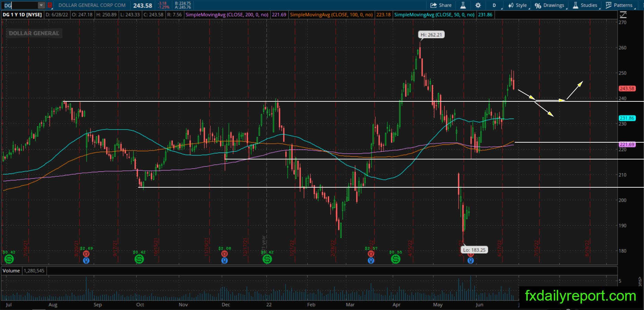Click the Nov label on time axis

(183, 305)
